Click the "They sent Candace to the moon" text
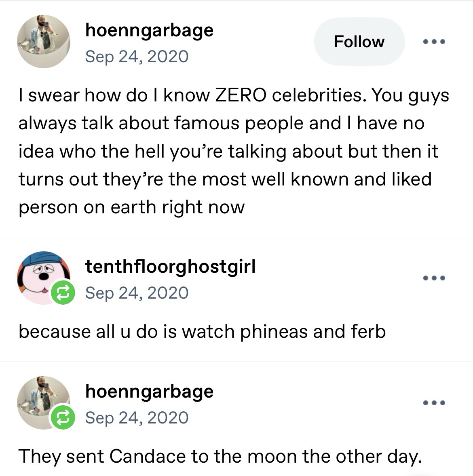473x476 pixels. [x=220, y=456]
